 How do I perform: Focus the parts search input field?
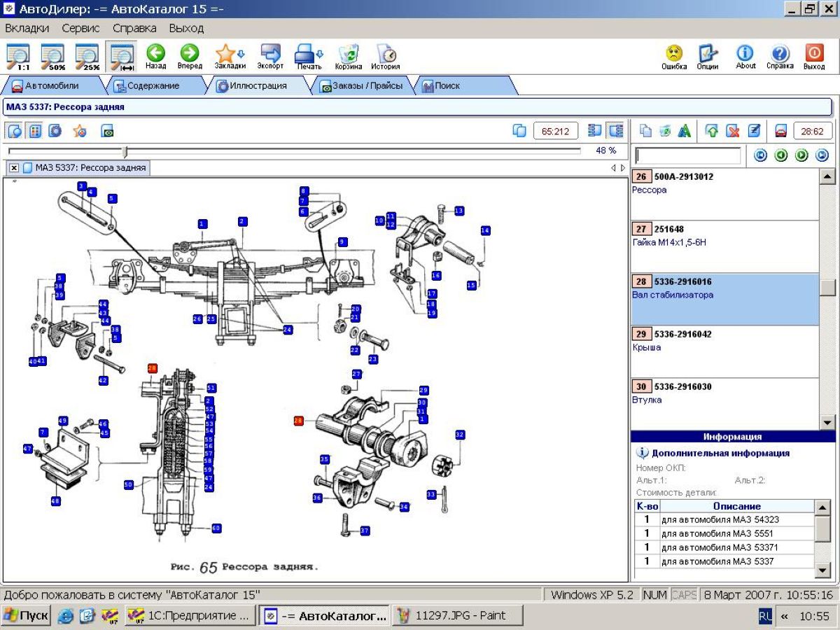click(687, 155)
